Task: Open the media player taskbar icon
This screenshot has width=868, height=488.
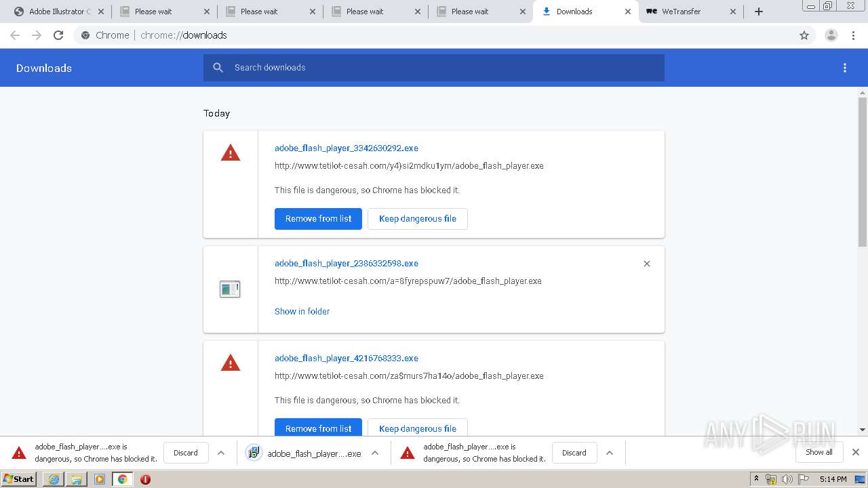Action: (100, 479)
